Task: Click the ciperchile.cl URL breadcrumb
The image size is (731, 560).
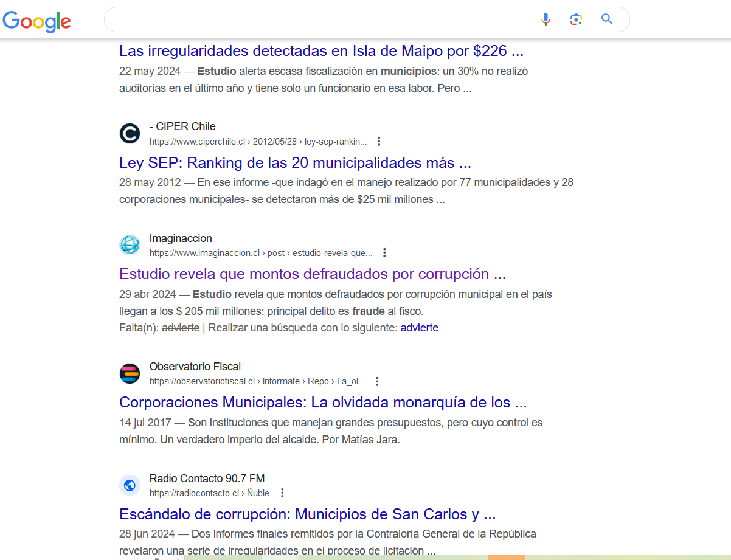Action: [x=258, y=142]
